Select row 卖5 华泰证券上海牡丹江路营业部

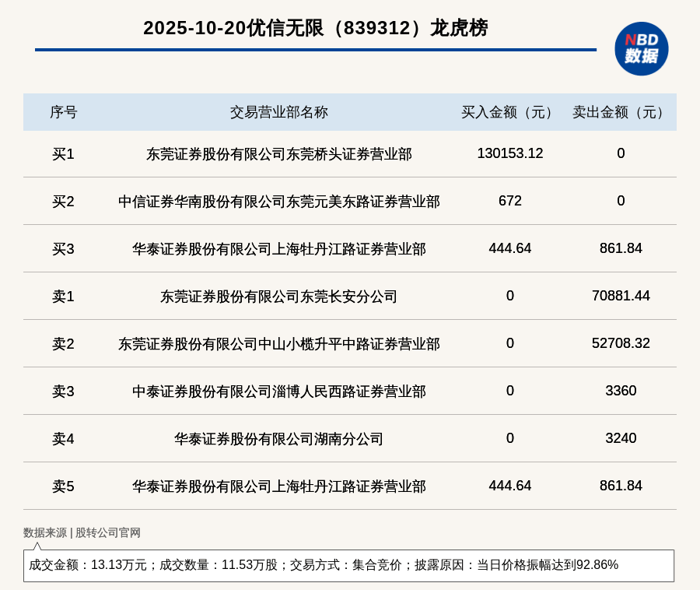[x=278, y=486]
